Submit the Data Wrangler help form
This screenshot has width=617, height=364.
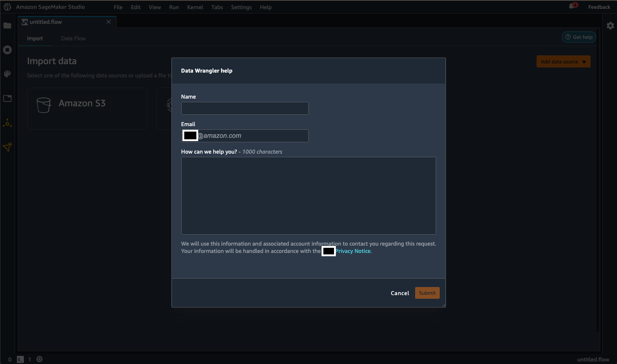pyautogui.click(x=427, y=293)
